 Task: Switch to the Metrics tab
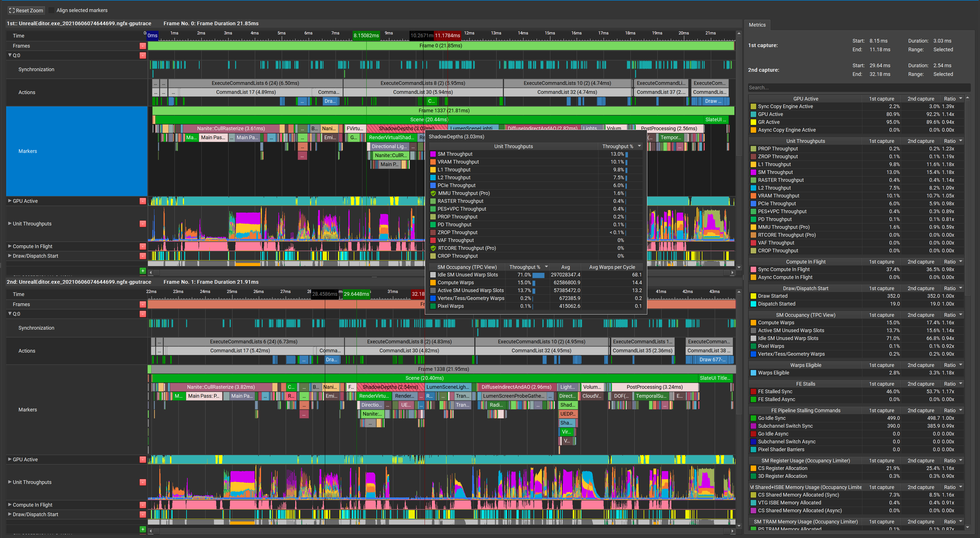pyautogui.click(x=757, y=25)
